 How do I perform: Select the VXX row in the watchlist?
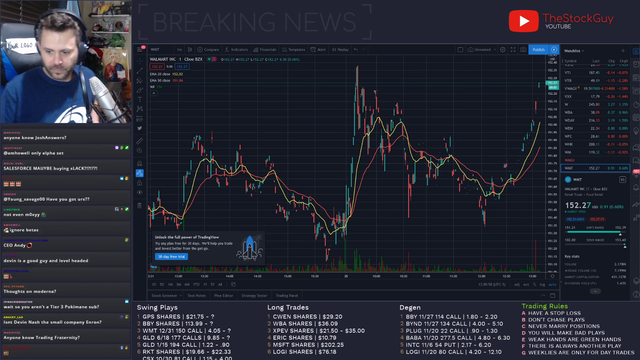(x=596, y=96)
